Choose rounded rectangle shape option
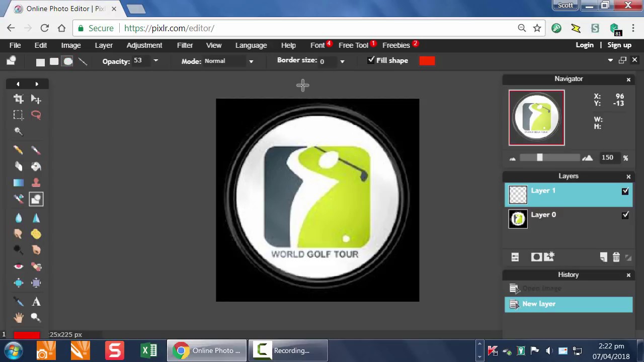 click(54, 61)
